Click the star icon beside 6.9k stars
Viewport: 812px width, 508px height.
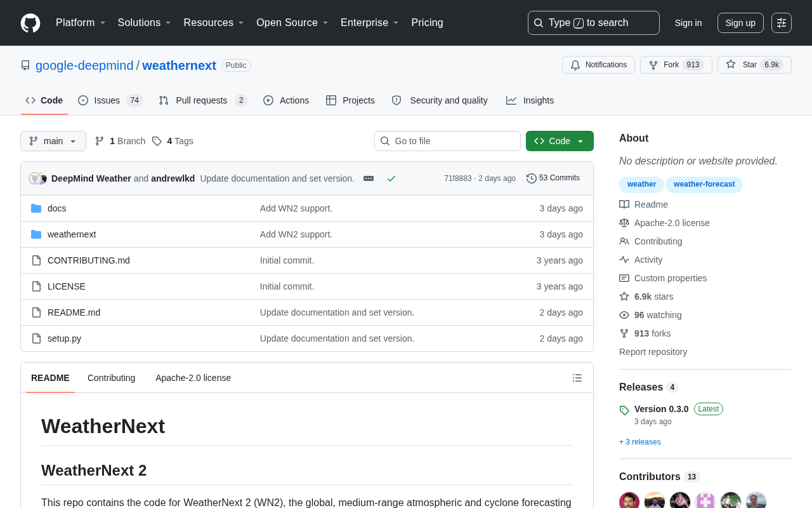tap(624, 297)
